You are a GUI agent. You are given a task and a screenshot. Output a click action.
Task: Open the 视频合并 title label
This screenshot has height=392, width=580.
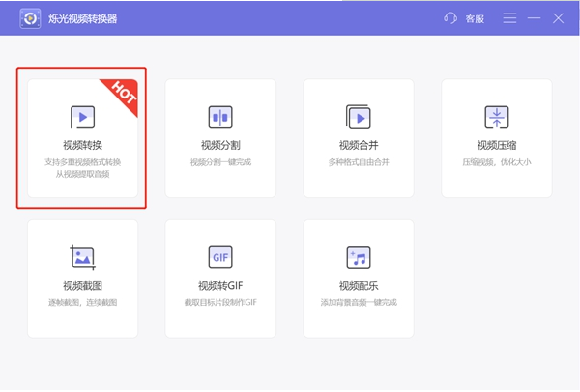359,145
